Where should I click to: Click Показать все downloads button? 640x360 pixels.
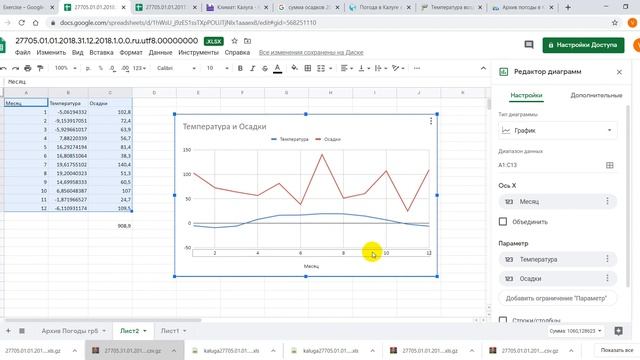point(616,350)
